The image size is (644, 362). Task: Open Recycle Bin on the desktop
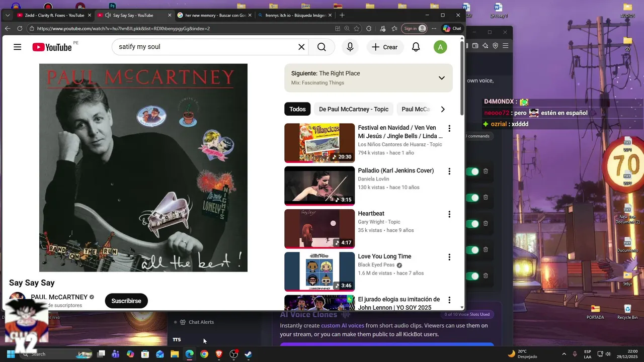coord(627,312)
